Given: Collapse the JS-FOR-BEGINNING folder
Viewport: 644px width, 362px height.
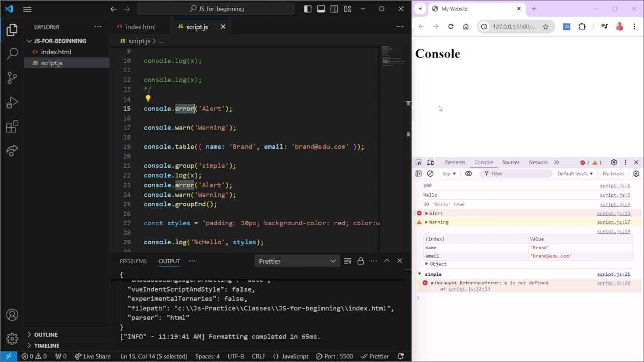Looking at the screenshot, I should click(x=59, y=41).
